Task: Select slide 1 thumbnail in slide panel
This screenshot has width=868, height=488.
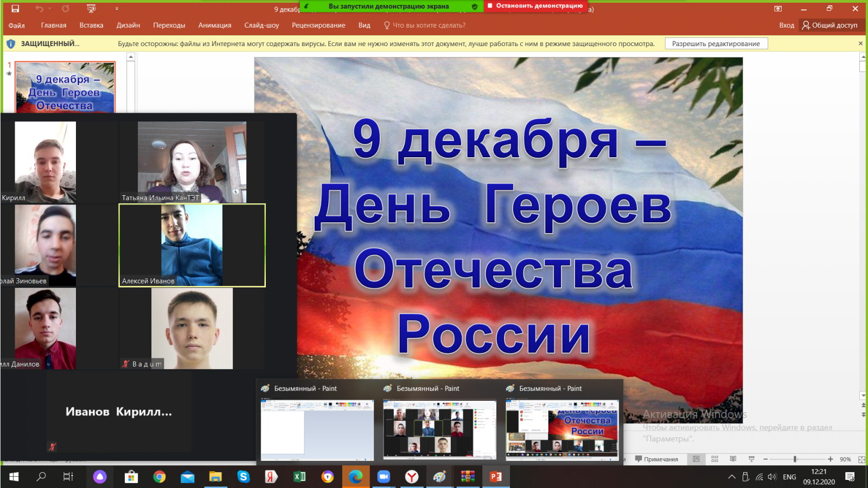Action: pos(66,87)
